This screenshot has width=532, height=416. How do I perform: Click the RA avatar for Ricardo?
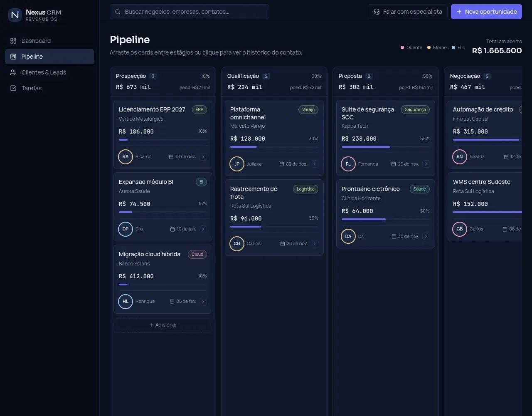click(126, 157)
